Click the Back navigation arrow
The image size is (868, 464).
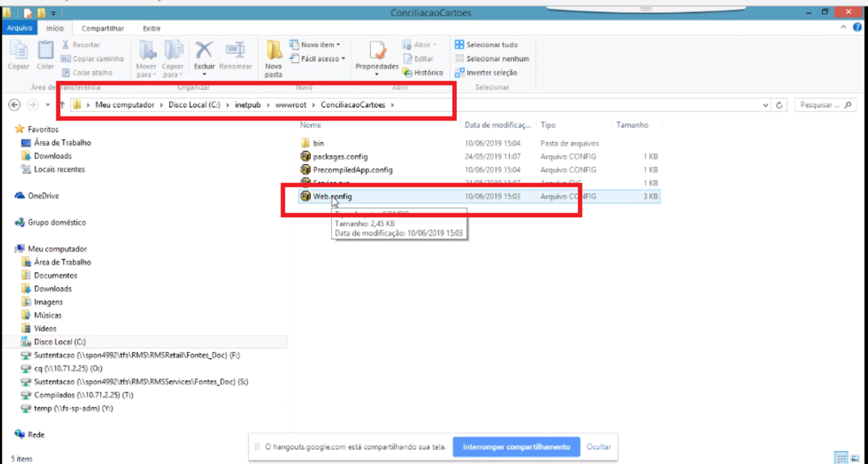pos(15,105)
